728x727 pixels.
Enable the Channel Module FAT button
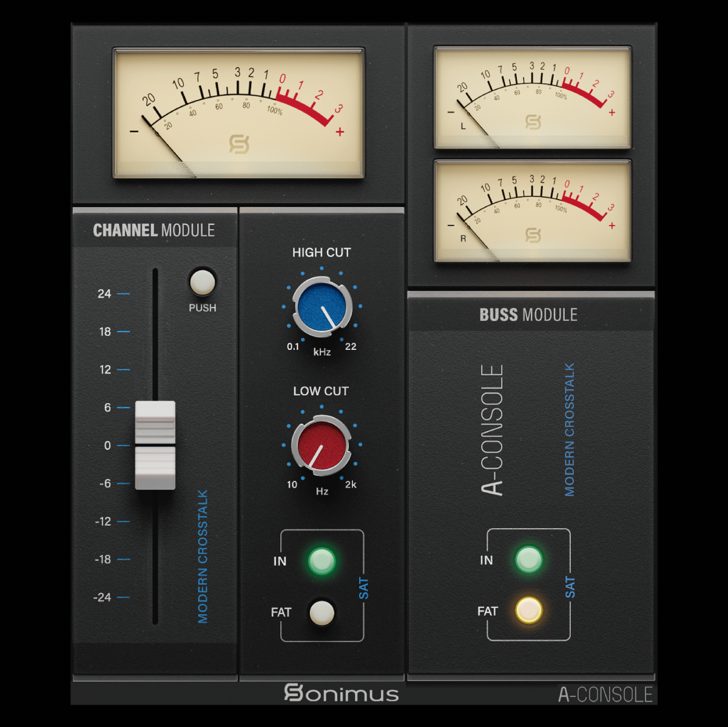point(322,612)
